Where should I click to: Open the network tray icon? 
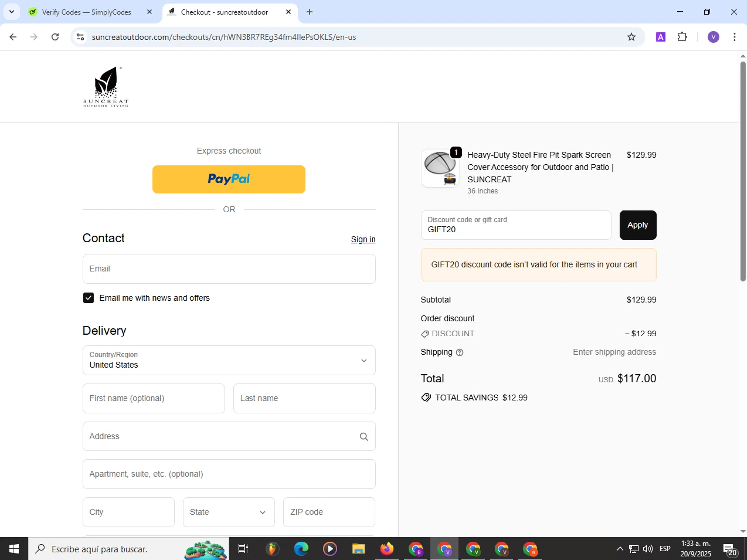tap(633, 549)
